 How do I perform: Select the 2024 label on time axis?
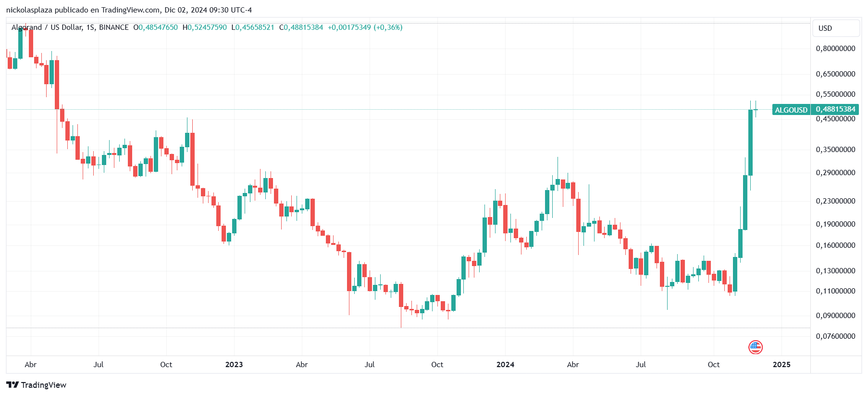pos(505,365)
